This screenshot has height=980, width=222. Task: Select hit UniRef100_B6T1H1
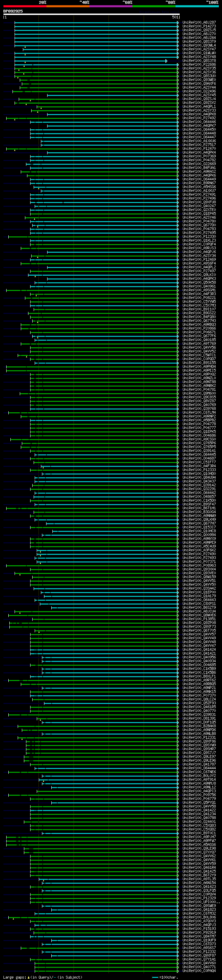(199, 508)
